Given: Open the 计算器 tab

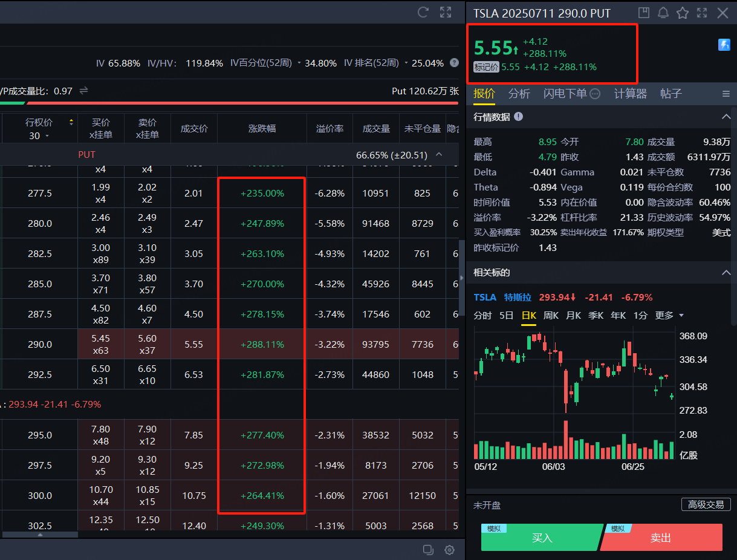Looking at the screenshot, I should coord(630,94).
